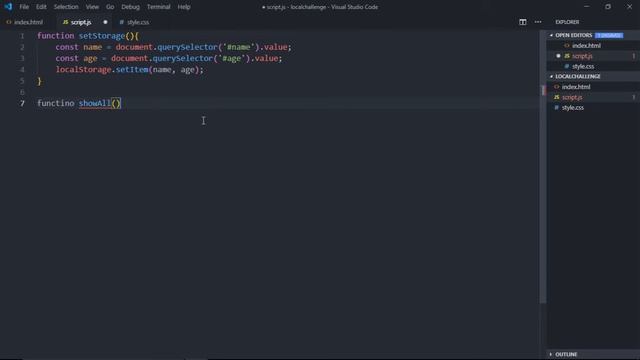Open the Help menu
The image size is (640, 360).
click(184, 7)
